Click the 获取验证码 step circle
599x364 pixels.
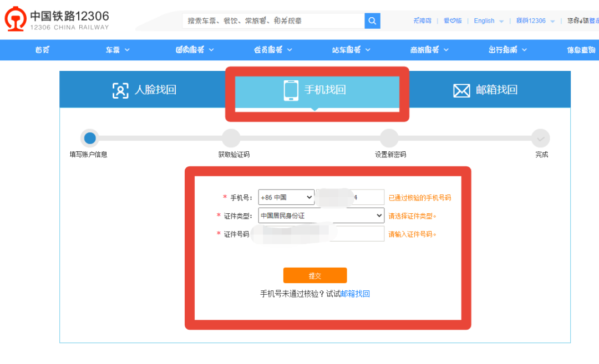(x=231, y=139)
